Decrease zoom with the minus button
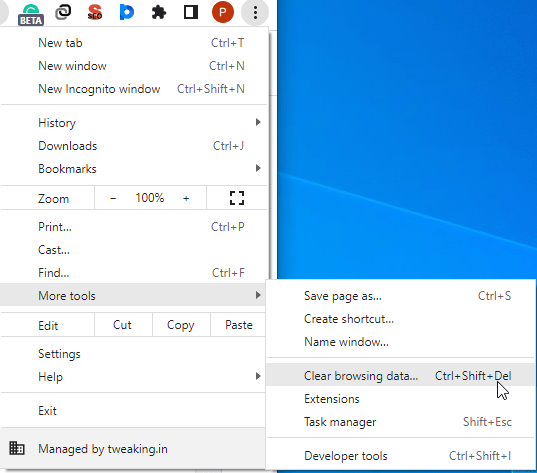This screenshot has width=537, height=473. (113, 198)
